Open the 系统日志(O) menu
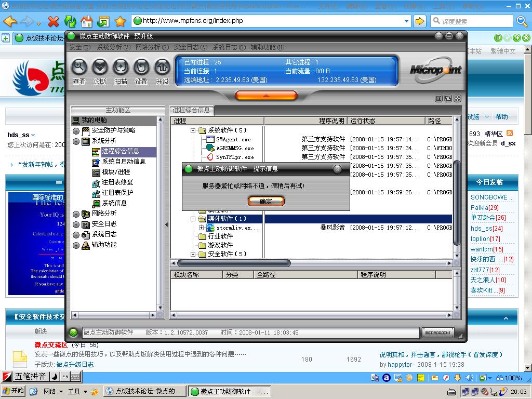Viewport: 532px width, 399px height. (x=229, y=47)
